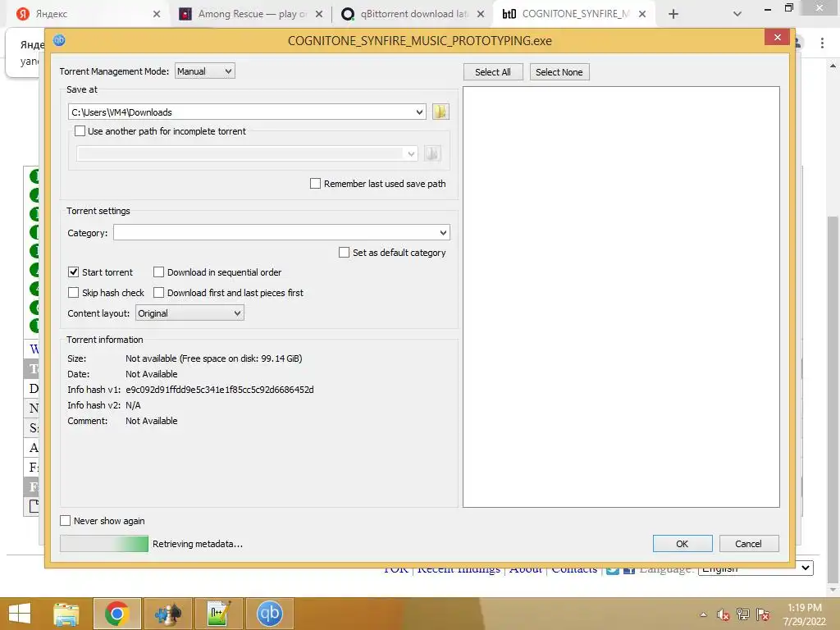840x630 pixels.
Task: Click 'Free space on disk: 99.14 GiB' text
Action: tap(241, 358)
